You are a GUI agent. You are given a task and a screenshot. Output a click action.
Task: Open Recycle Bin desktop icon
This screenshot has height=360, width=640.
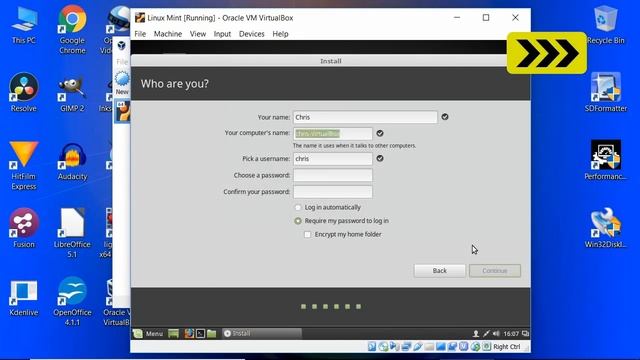pos(606,24)
